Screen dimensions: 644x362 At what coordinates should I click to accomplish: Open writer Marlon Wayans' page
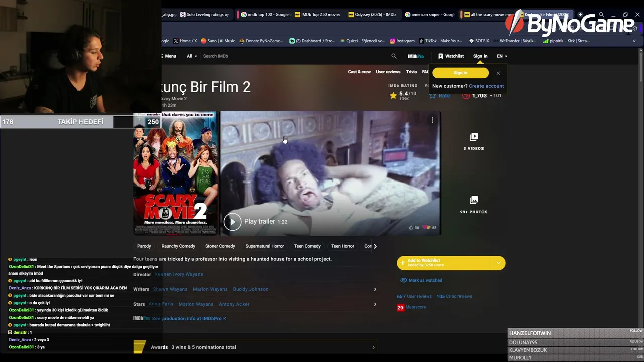[210, 289]
